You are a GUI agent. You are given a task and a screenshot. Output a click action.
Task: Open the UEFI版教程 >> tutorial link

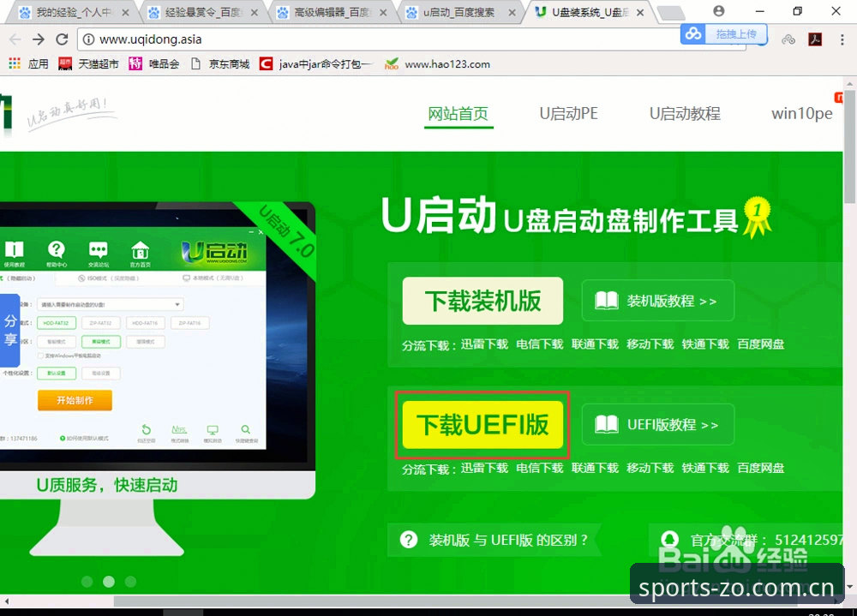(x=658, y=425)
